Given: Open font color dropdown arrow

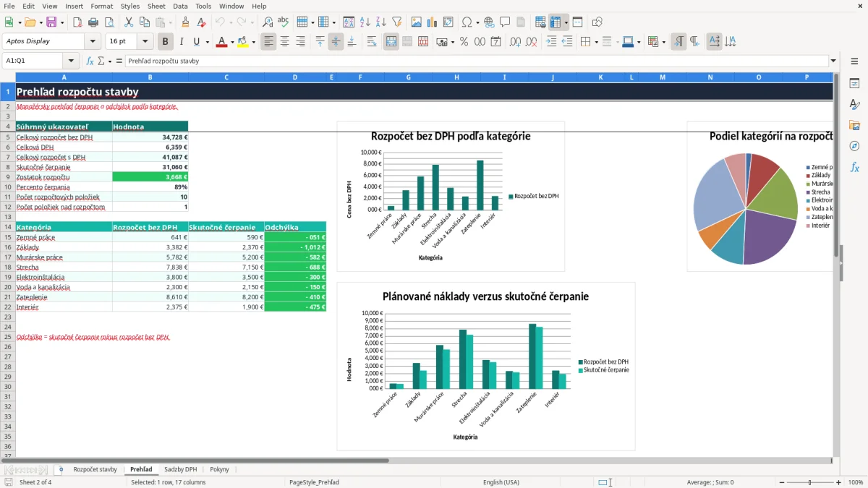Looking at the screenshot, I should (232, 42).
